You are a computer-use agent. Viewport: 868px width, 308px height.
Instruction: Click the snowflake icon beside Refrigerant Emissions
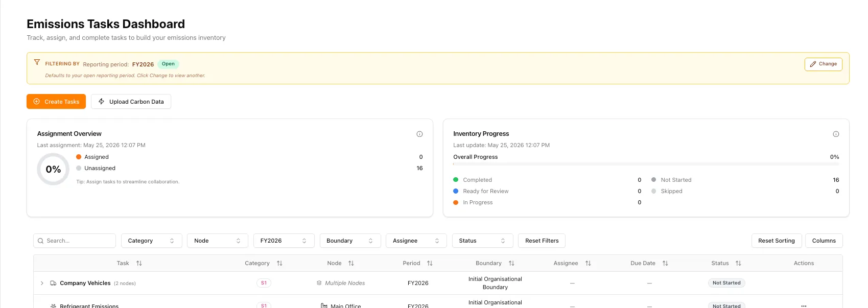[53, 305]
